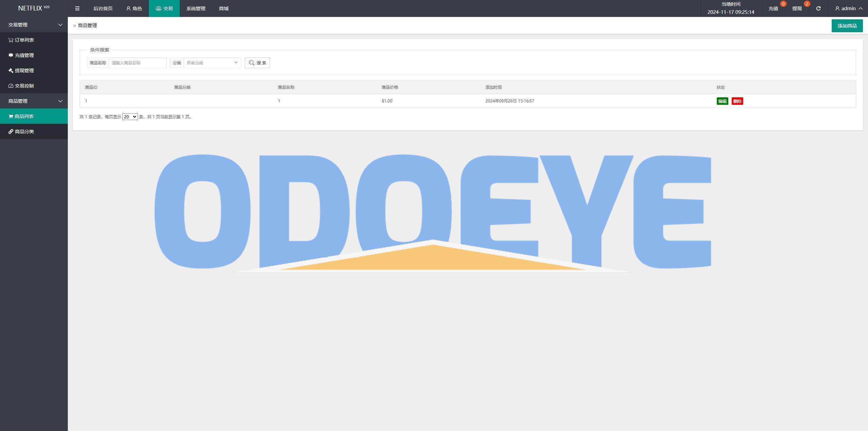Go to 提现管理 in sidebar
Viewport: 868px width, 431px height.
click(34, 71)
